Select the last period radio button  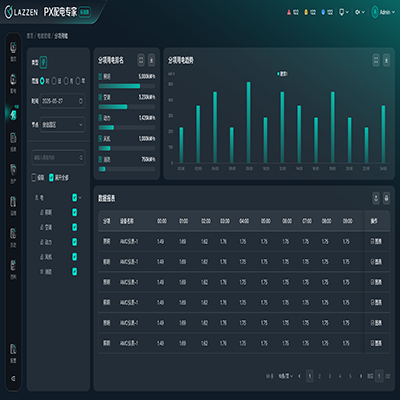(x=78, y=81)
